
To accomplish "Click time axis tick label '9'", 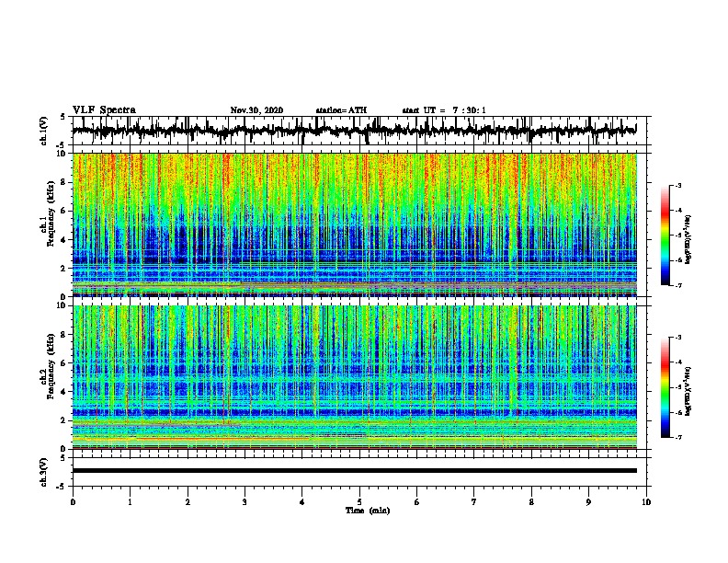I will 588,502.
